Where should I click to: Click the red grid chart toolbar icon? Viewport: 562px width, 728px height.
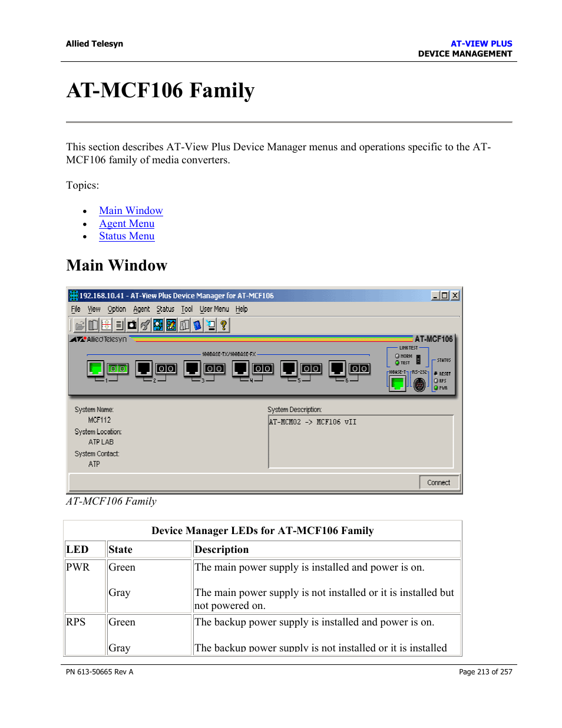106,325
